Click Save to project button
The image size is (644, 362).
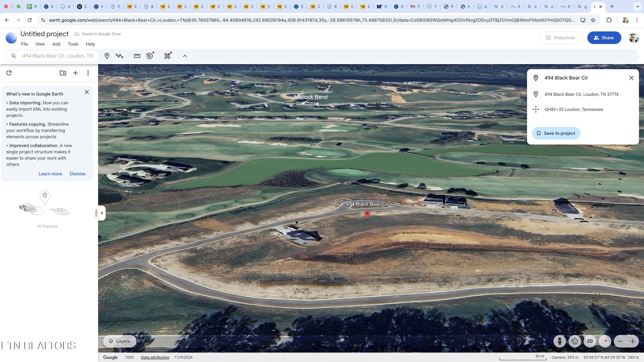tap(556, 133)
